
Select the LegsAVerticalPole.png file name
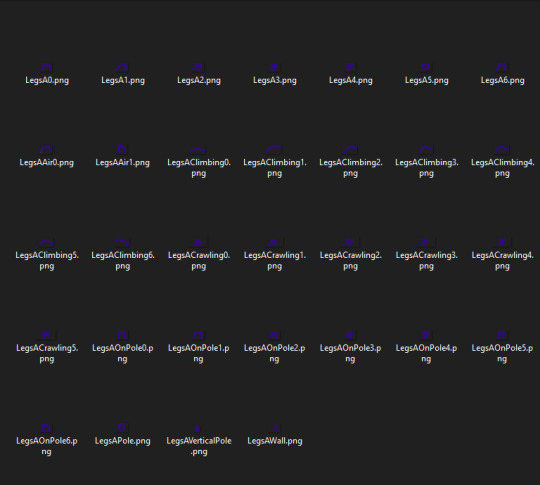(199, 446)
